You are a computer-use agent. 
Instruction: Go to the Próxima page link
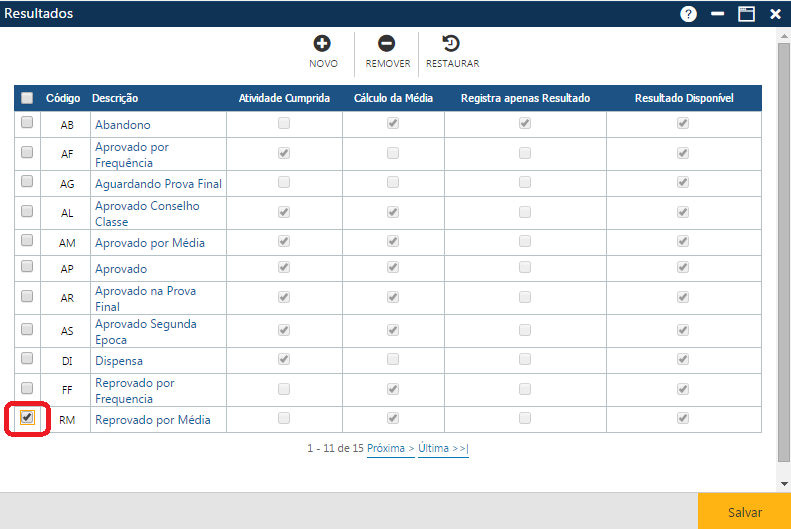pyautogui.click(x=390, y=449)
